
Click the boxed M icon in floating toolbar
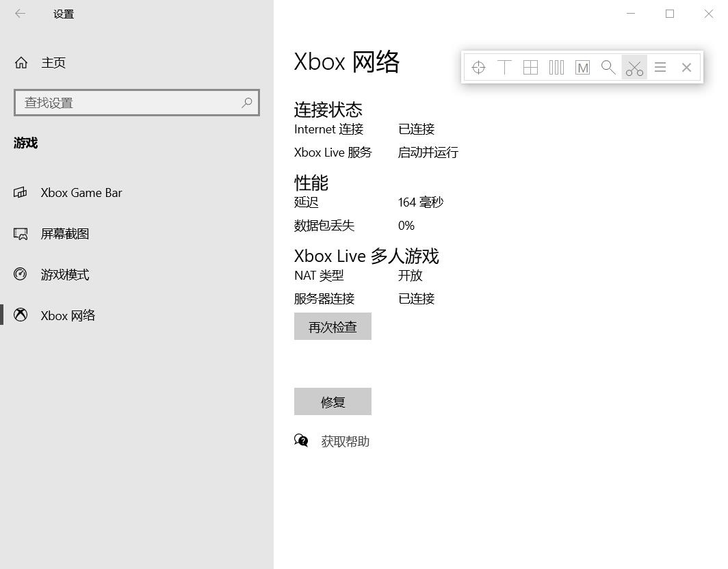582,68
